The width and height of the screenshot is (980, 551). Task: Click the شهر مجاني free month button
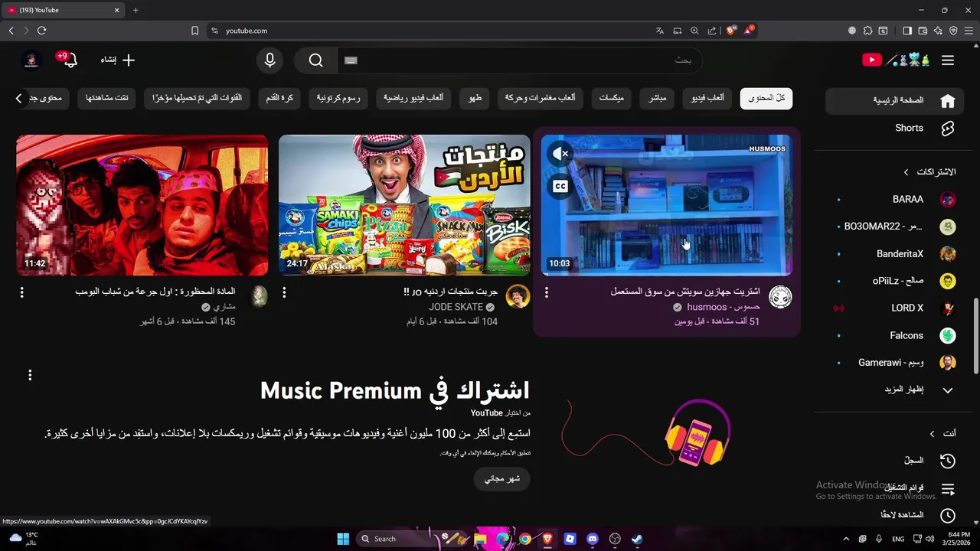502,478
